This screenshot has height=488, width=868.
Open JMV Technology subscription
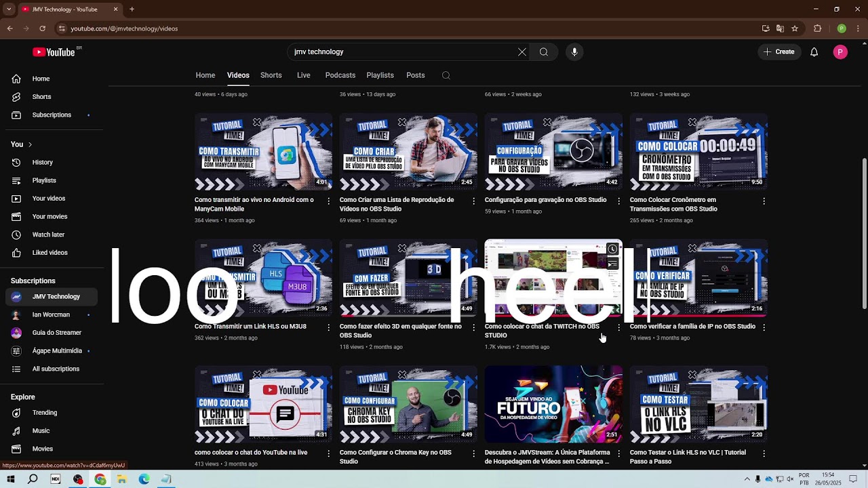tap(52, 297)
